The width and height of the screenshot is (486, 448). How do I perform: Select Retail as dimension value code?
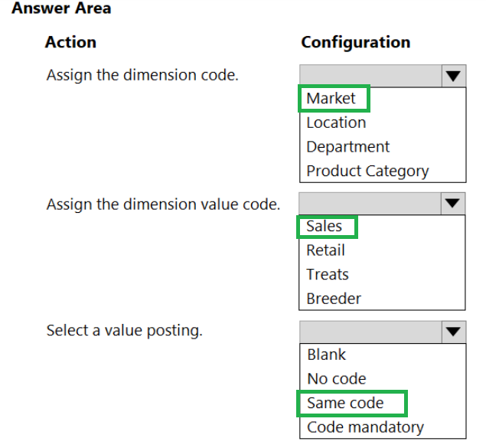click(x=325, y=250)
